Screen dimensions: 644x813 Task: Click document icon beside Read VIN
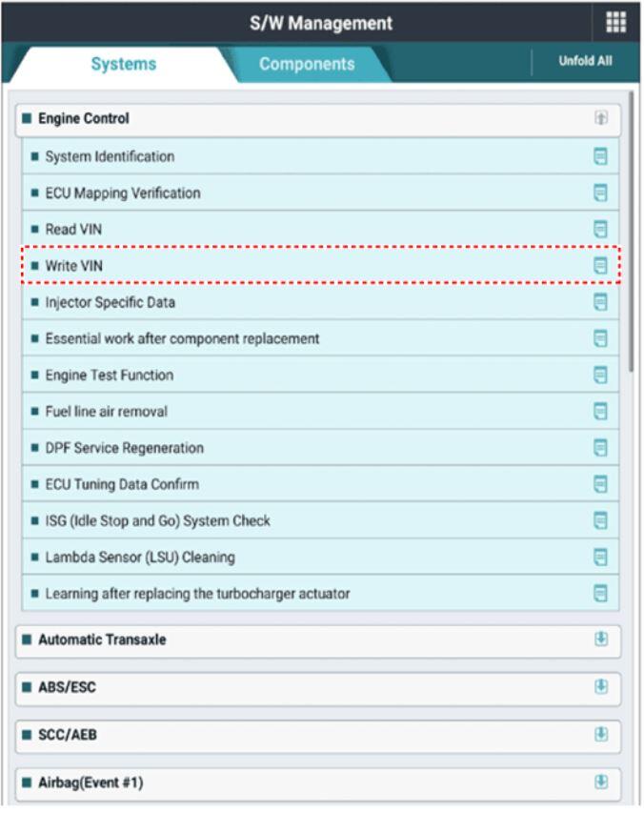[600, 229]
